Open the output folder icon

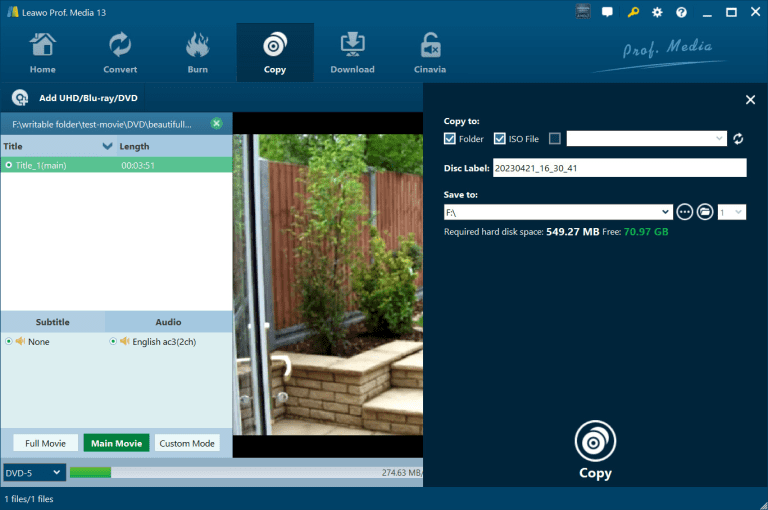(705, 212)
